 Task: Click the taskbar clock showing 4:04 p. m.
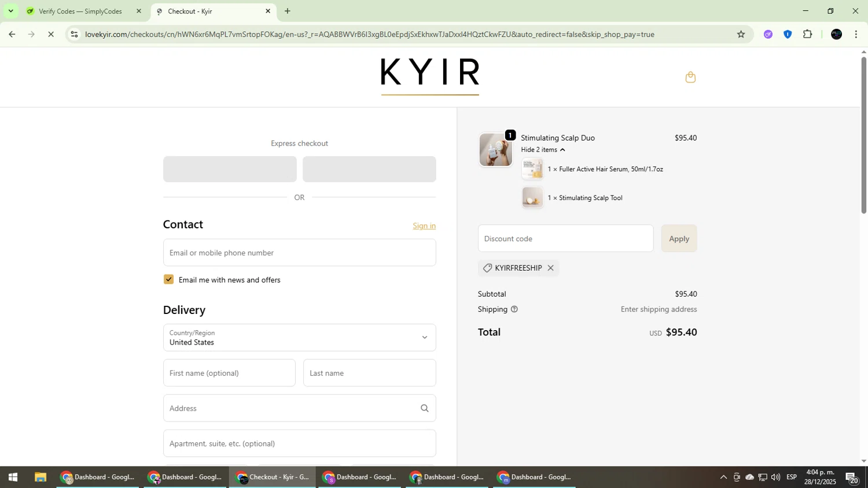pos(821,477)
